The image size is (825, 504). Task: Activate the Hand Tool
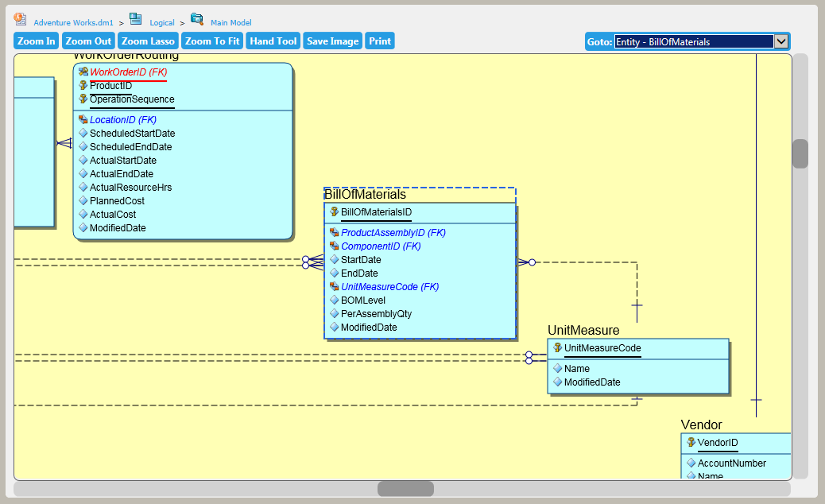pyautogui.click(x=273, y=41)
